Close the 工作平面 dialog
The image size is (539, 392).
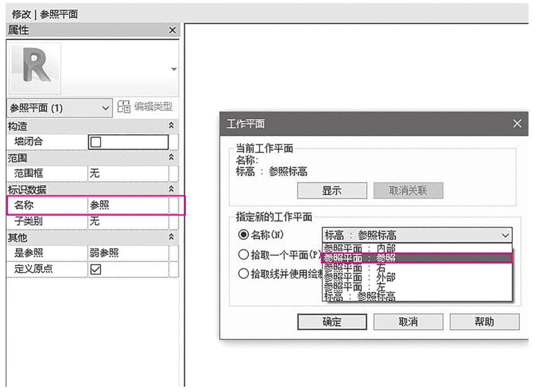(517, 124)
